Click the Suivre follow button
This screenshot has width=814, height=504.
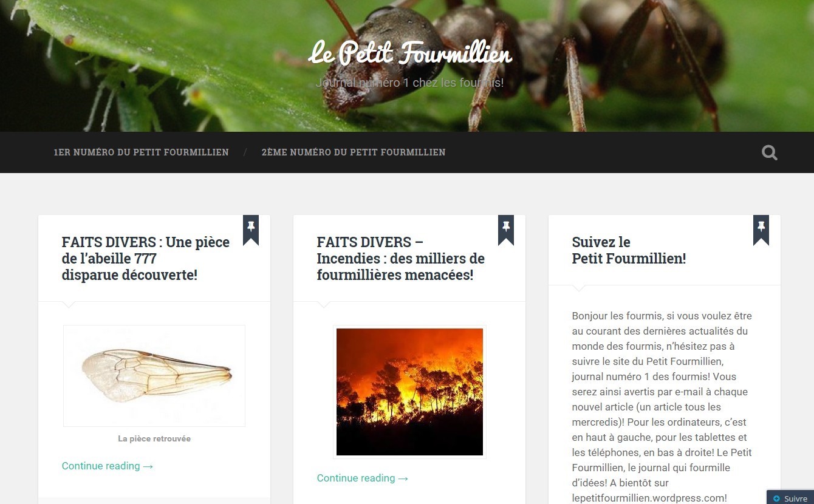790,498
